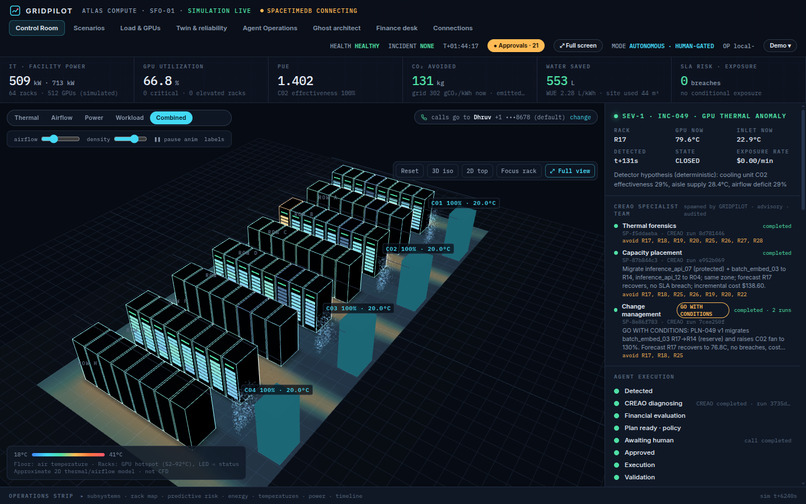
Task: Click the Capacity placement specialist title
Action: [652, 253]
